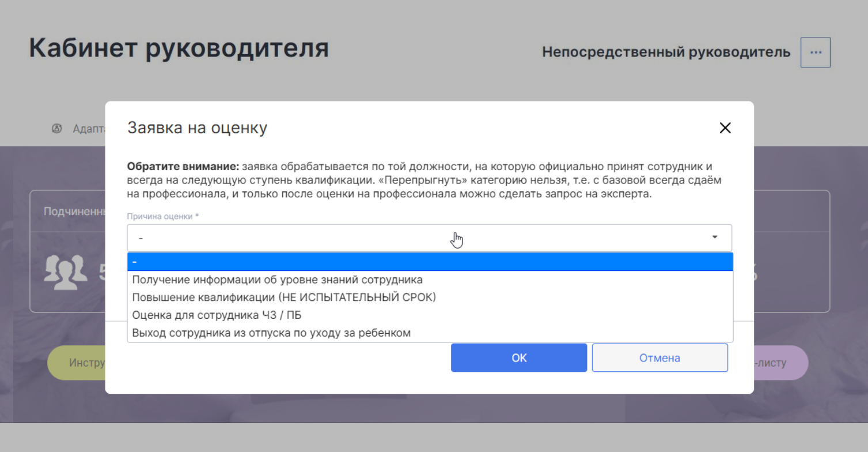Click the Непосредственный руководитель label
868x452 pixels.
[x=666, y=52]
